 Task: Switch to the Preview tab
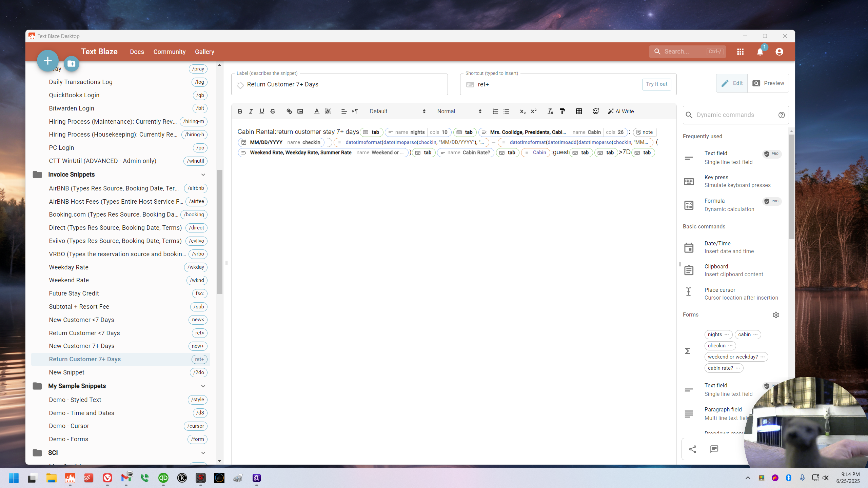tap(768, 83)
